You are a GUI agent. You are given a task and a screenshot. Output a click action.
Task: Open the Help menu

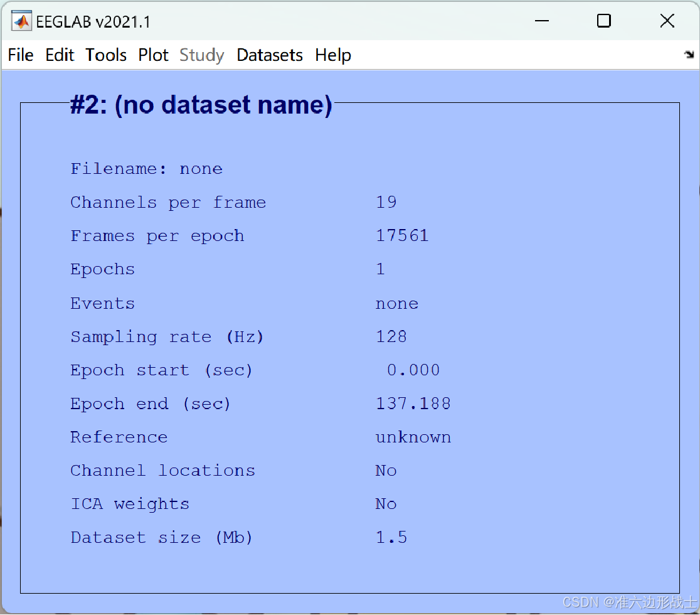[333, 55]
